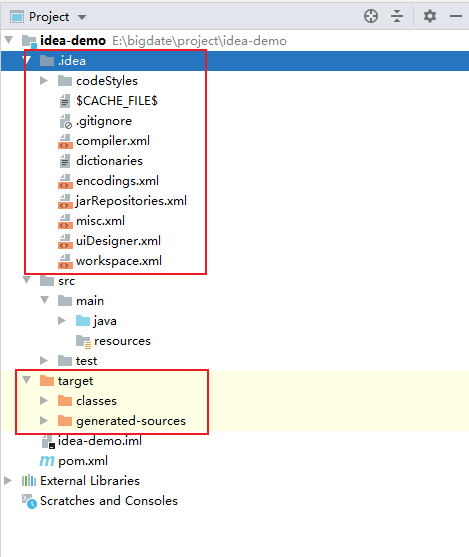Expand the java source folder
469x557 pixels.
[x=62, y=321]
